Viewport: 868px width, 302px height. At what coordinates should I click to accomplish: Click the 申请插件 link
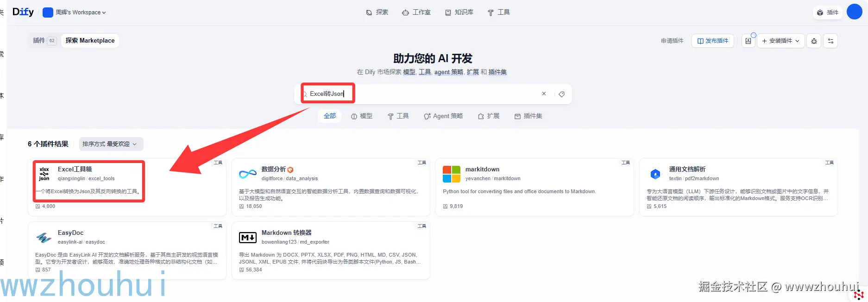coord(672,41)
